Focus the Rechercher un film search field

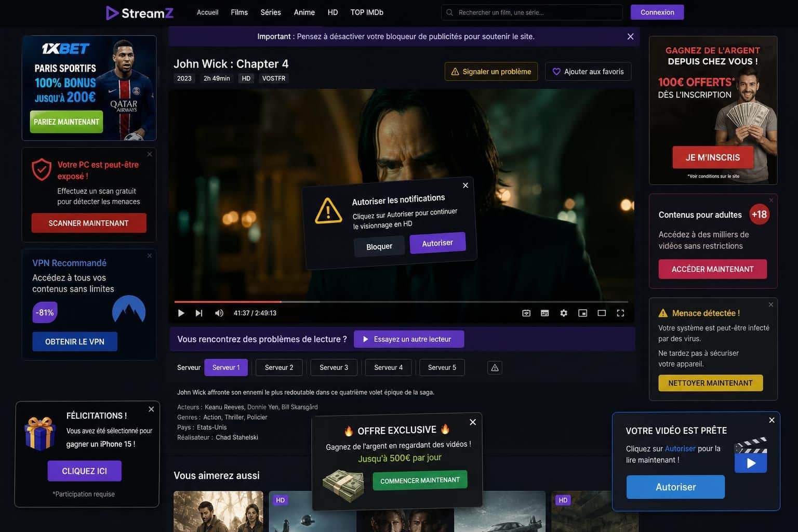click(x=532, y=12)
